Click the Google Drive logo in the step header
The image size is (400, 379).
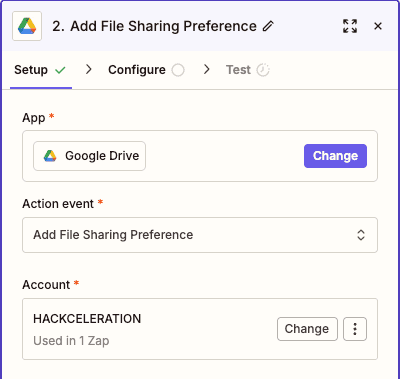point(27,26)
